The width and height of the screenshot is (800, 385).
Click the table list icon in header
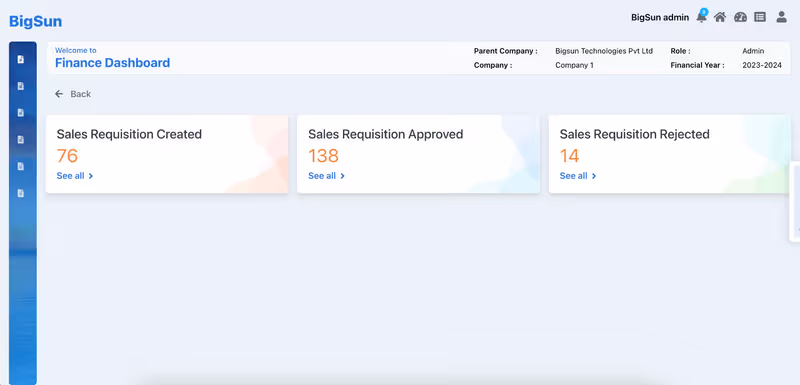click(760, 17)
